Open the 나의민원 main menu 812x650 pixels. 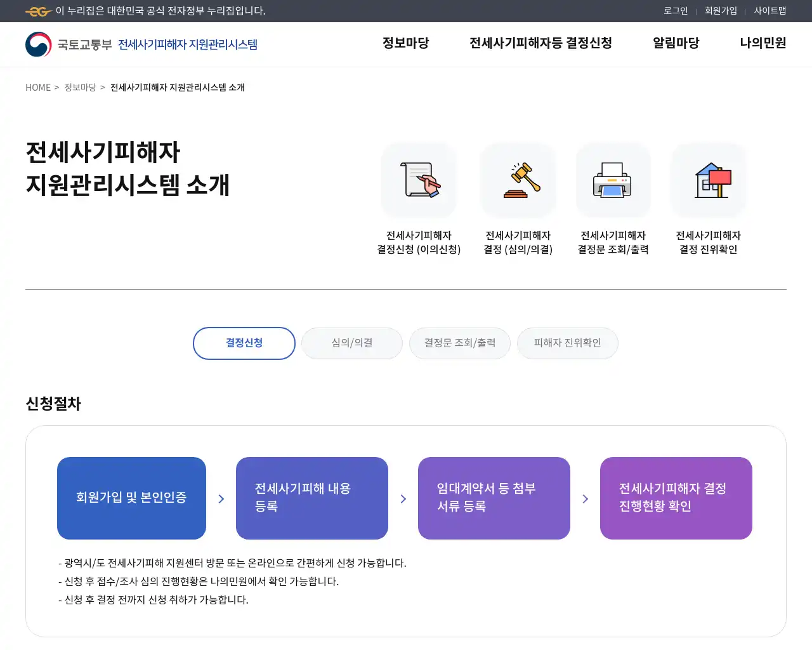(x=763, y=43)
